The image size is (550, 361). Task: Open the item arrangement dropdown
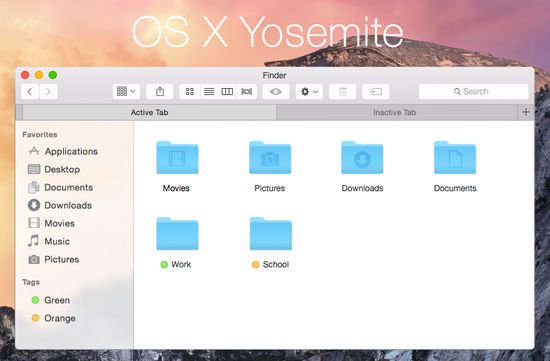pyautogui.click(x=126, y=92)
